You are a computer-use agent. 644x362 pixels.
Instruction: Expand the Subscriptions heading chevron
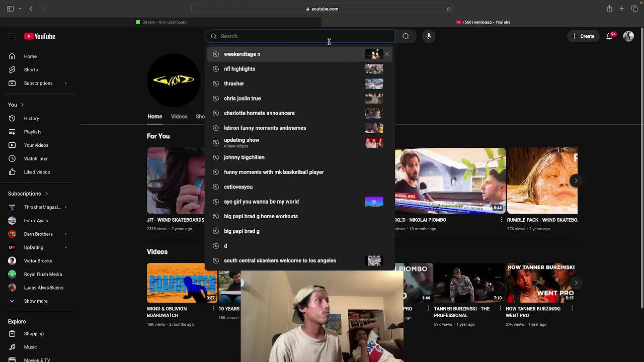click(46, 194)
